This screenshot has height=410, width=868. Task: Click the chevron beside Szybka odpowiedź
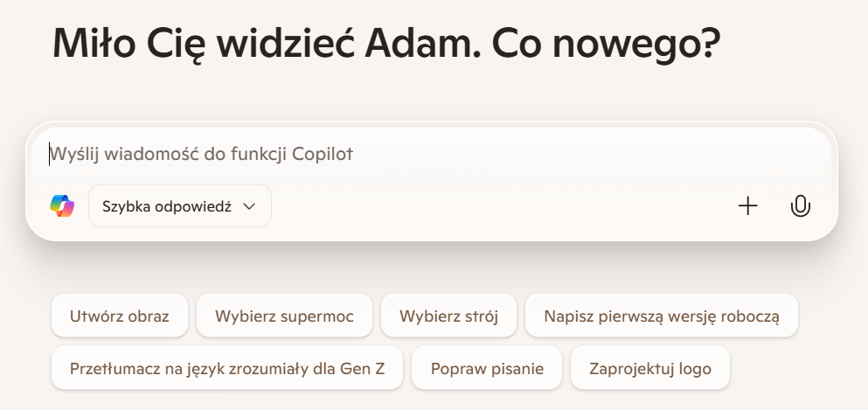pos(249,206)
